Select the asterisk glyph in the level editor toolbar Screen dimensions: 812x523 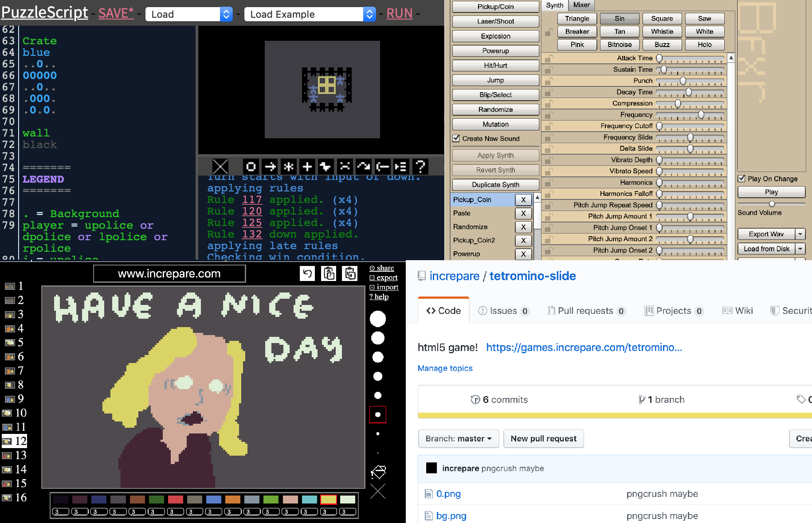click(x=289, y=167)
